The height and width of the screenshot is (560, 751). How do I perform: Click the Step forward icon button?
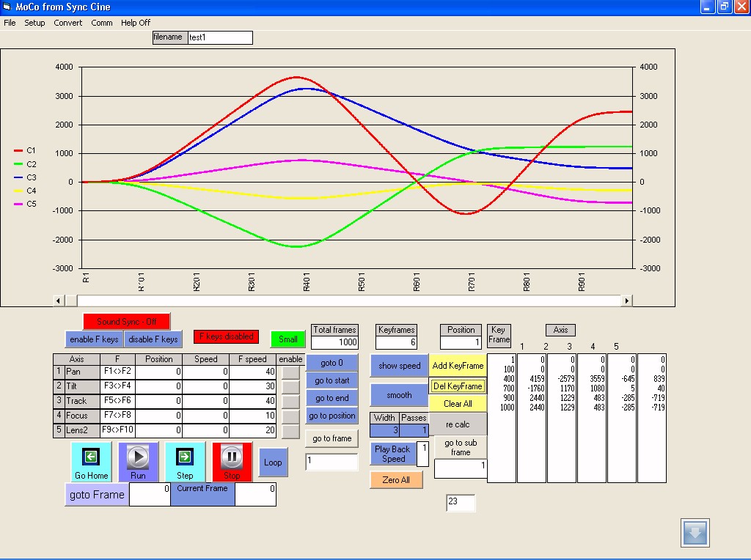point(185,462)
